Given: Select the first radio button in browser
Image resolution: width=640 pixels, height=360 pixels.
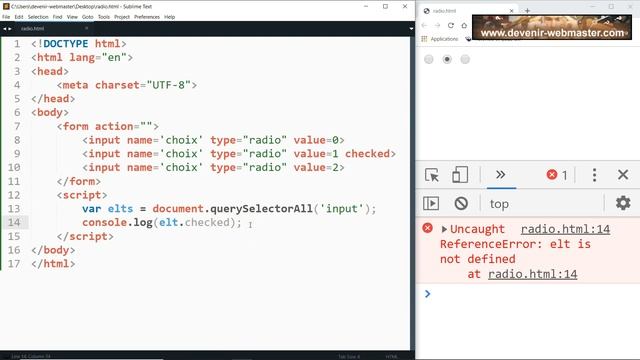Looking at the screenshot, I should click(429, 60).
